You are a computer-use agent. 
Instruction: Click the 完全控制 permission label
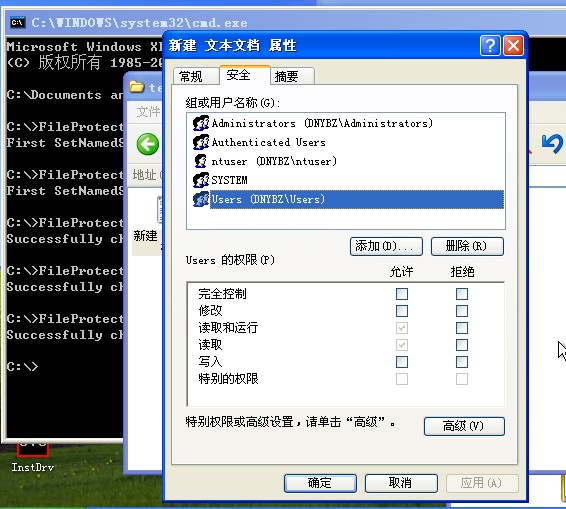(222, 294)
